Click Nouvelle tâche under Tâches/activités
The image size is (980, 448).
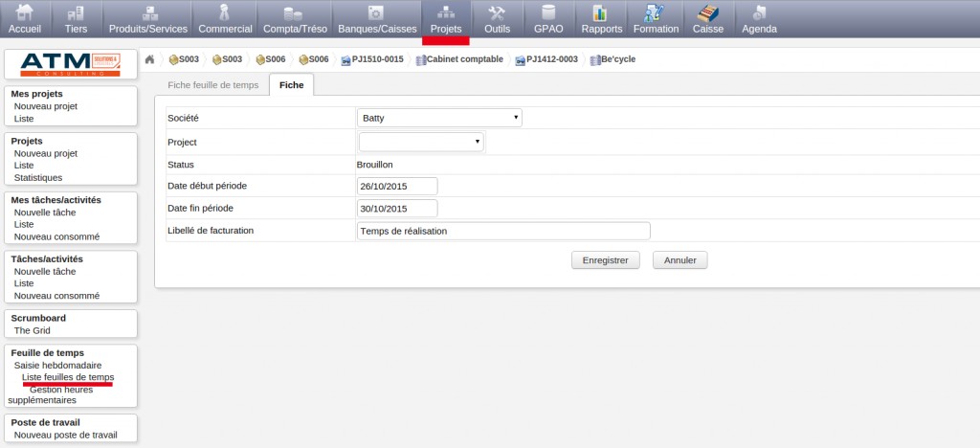pyautogui.click(x=45, y=271)
